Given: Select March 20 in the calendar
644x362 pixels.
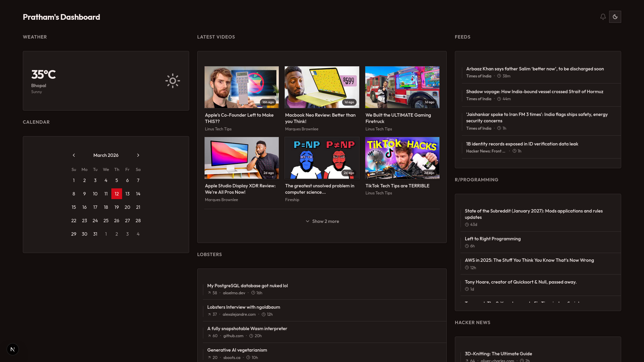Looking at the screenshot, I should (x=127, y=207).
